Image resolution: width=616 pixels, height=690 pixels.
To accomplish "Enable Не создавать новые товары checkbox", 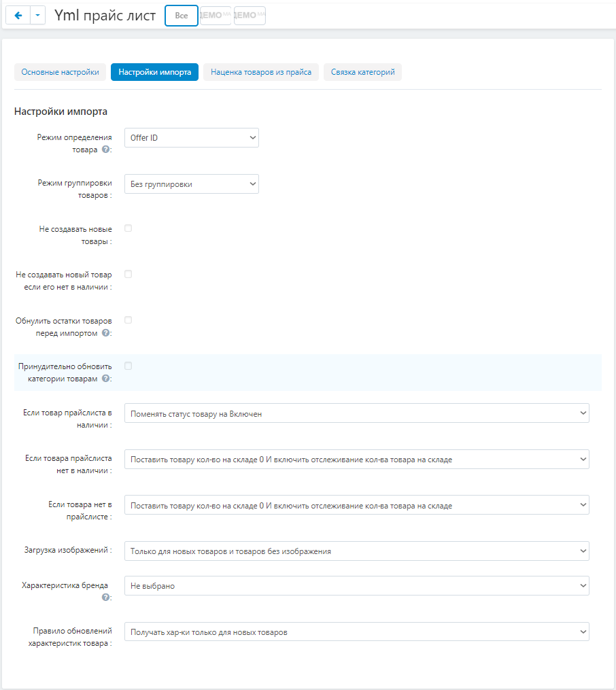I will tap(128, 228).
